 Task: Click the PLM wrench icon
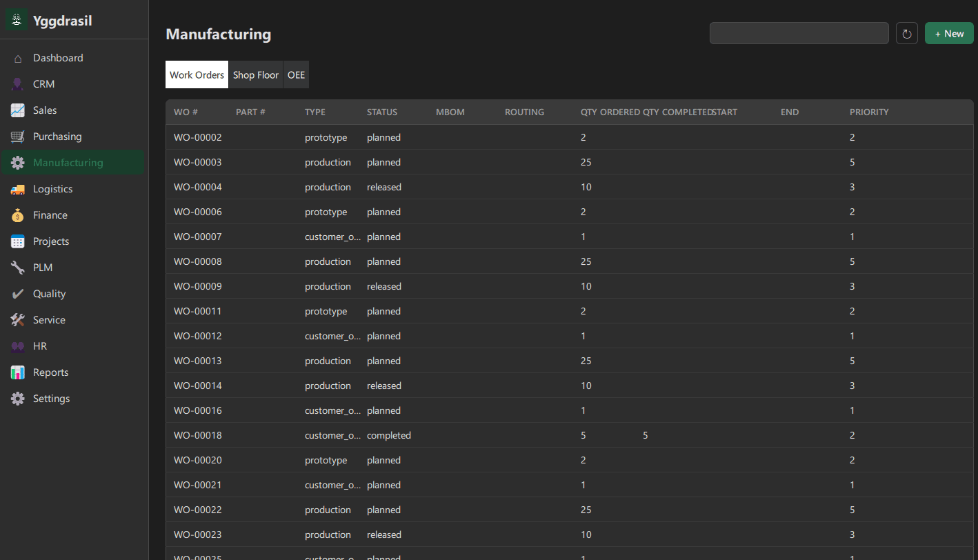click(17, 267)
